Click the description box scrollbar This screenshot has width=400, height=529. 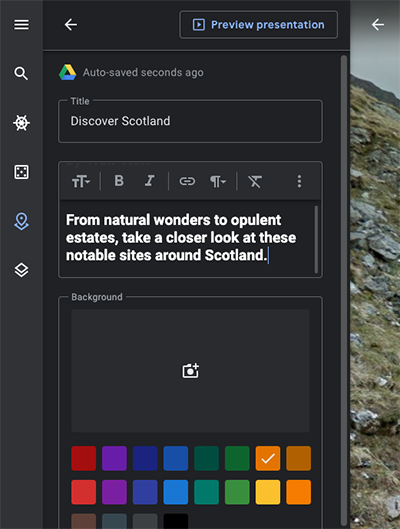(x=316, y=239)
